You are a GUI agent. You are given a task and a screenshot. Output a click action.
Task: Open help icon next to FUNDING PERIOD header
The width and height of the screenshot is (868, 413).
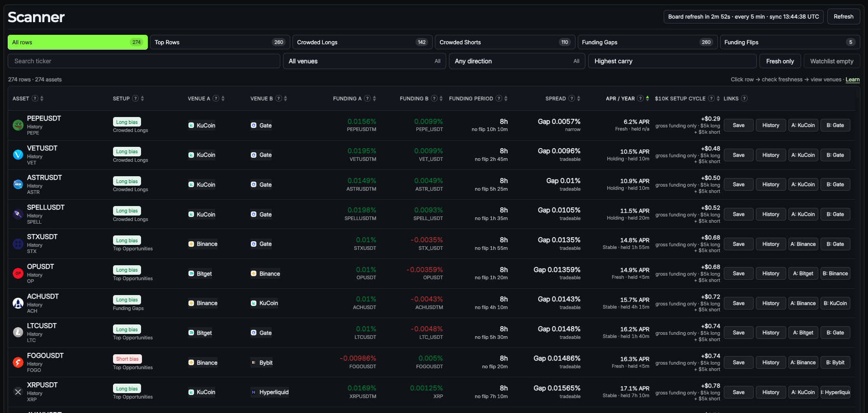pos(499,99)
